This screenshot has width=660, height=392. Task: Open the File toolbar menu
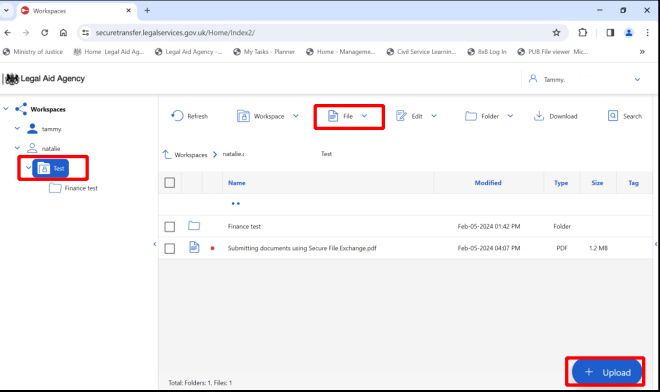[348, 116]
